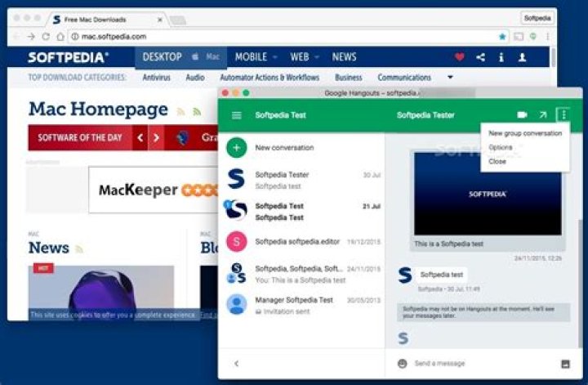Click the user account icon on Softpedia
Viewport: 588px width, 385px height.
(522, 57)
